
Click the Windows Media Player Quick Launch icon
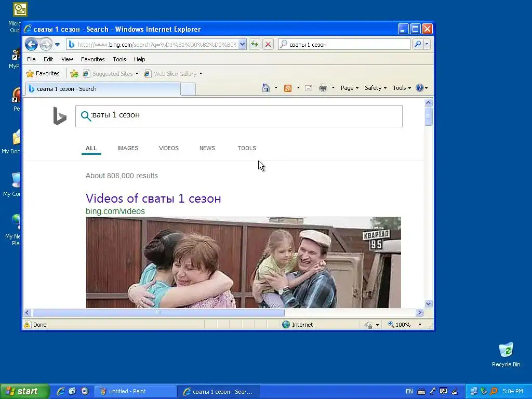point(85,392)
